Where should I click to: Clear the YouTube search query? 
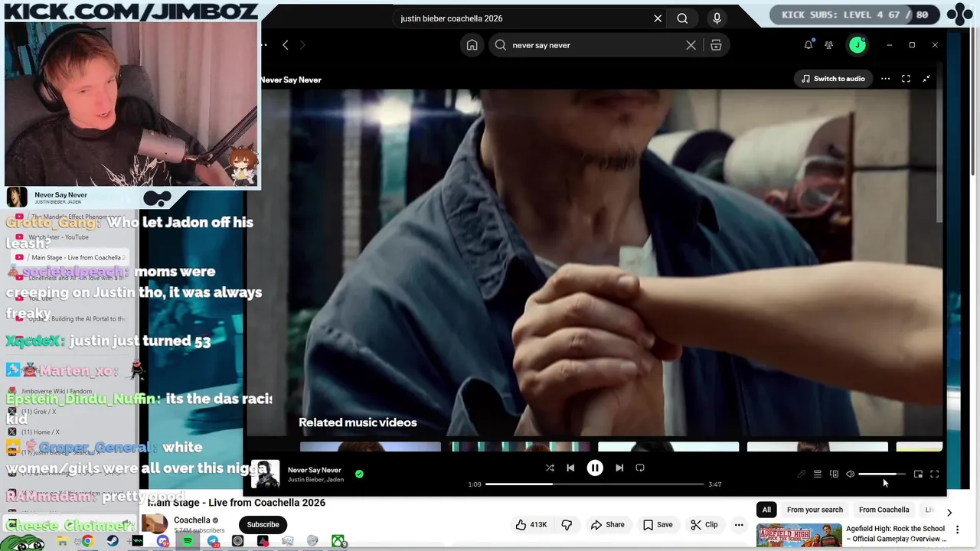point(658,18)
